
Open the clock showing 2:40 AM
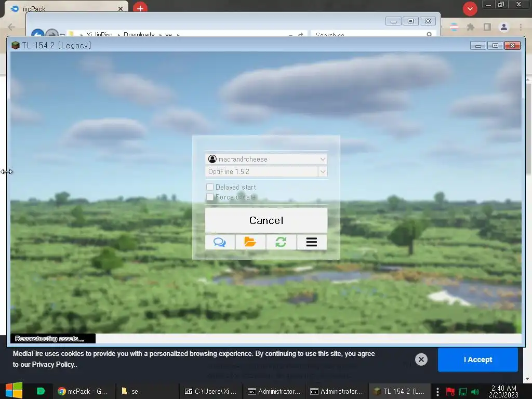tap(503, 391)
